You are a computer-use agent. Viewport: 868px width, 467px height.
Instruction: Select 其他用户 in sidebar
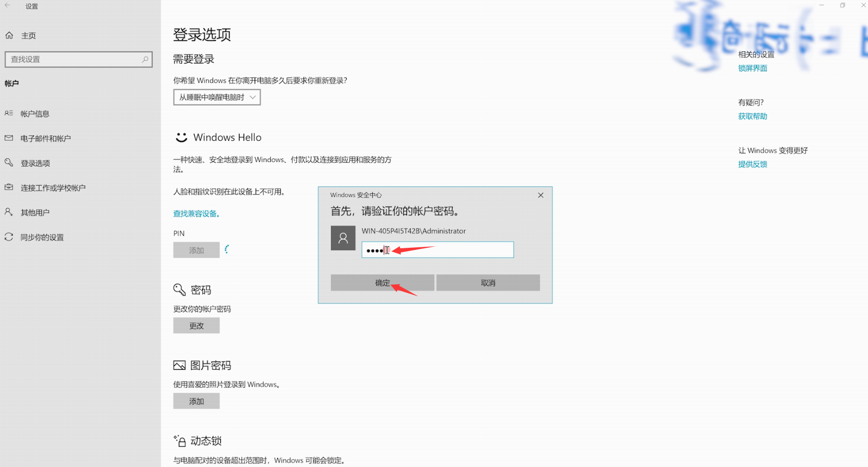tap(35, 212)
